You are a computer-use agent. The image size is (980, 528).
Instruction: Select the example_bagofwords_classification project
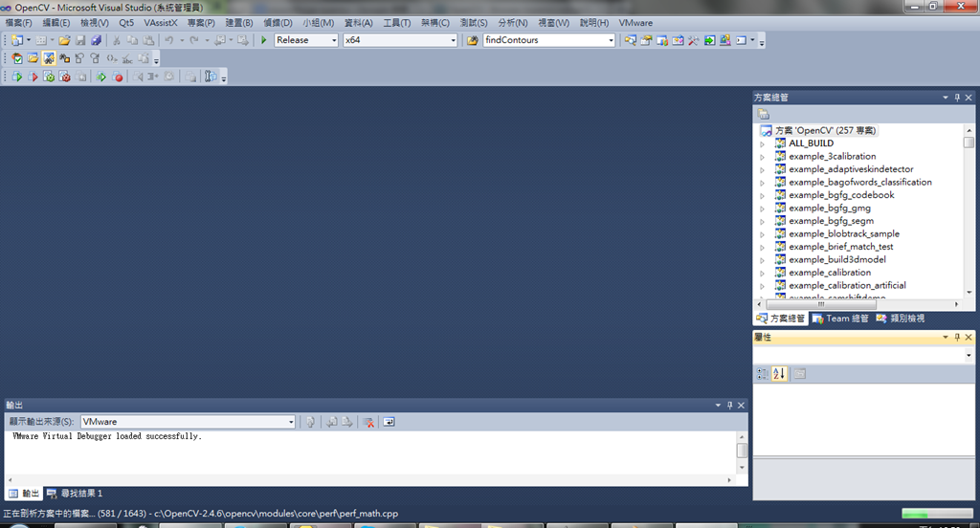pyautogui.click(x=860, y=183)
